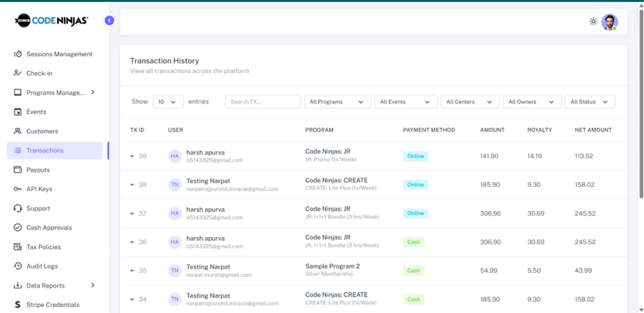The height and width of the screenshot is (313, 644).
Task: Open the show entries count dropdown
Action: point(168,102)
